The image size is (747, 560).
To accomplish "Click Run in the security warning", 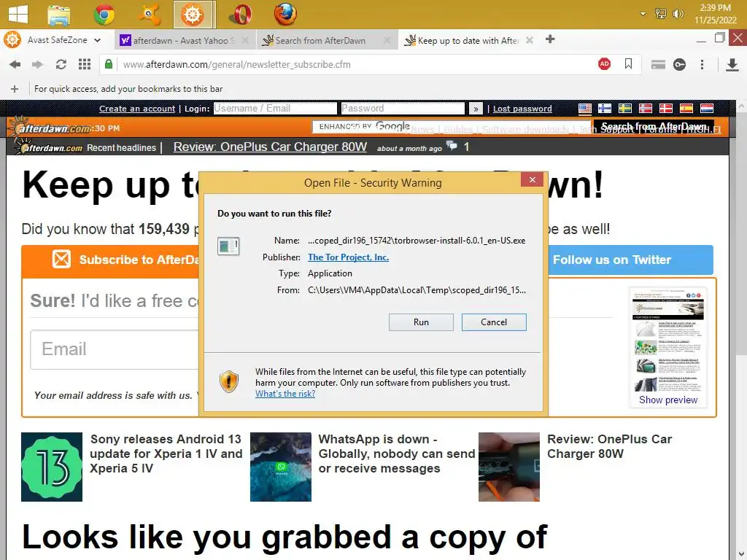I will tap(421, 322).
